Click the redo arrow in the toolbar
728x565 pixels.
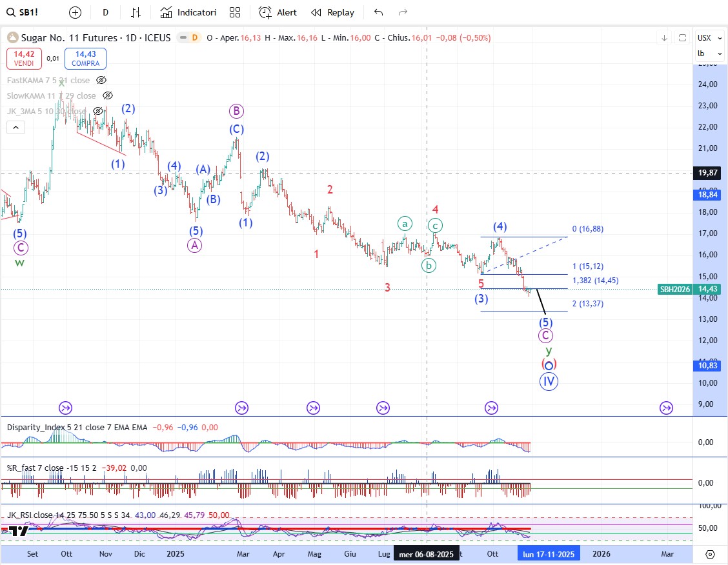point(403,12)
